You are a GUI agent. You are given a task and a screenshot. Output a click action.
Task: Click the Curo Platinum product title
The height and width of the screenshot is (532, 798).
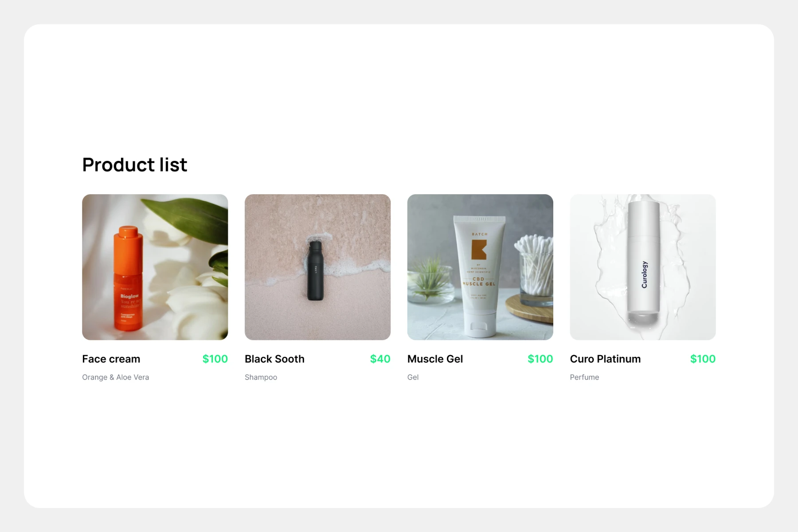(x=605, y=359)
